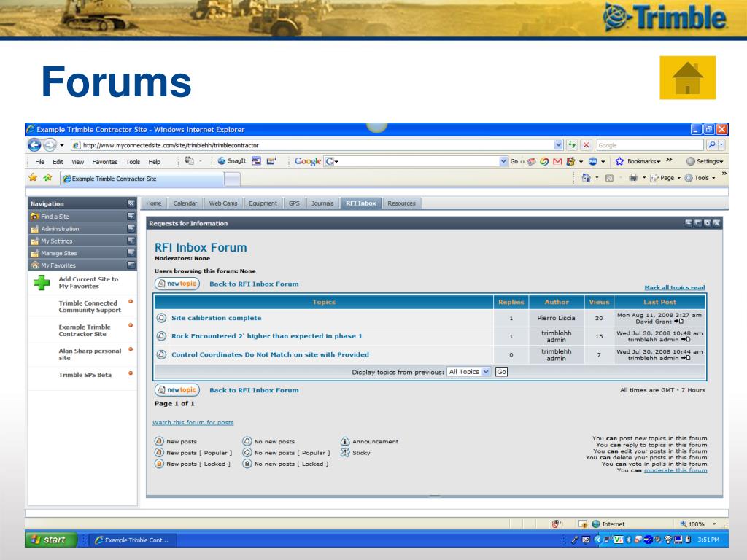The width and height of the screenshot is (747, 560).
Task: Open Site calibration complete topic
Action: pyautogui.click(x=216, y=318)
